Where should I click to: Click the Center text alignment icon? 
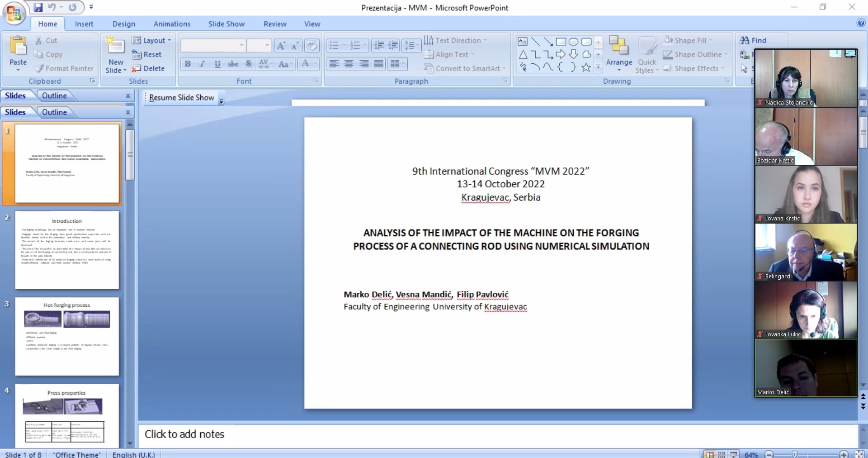[x=349, y=64]
